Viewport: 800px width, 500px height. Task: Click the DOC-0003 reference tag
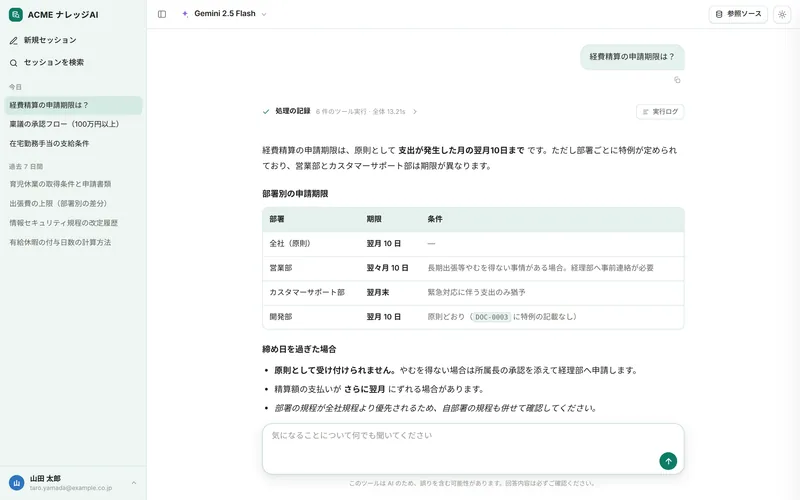point(491,317)
